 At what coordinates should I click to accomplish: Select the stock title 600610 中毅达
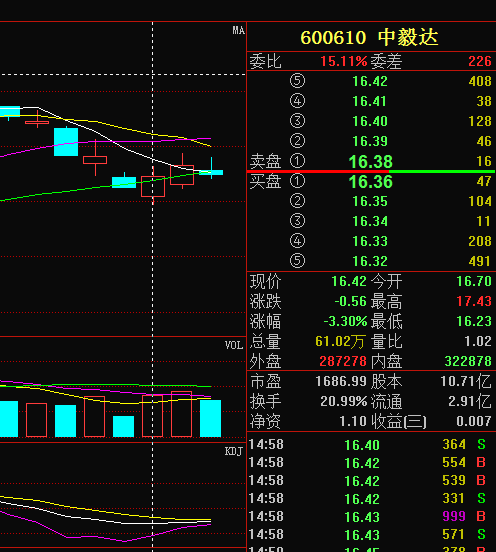tap(369, 37)
